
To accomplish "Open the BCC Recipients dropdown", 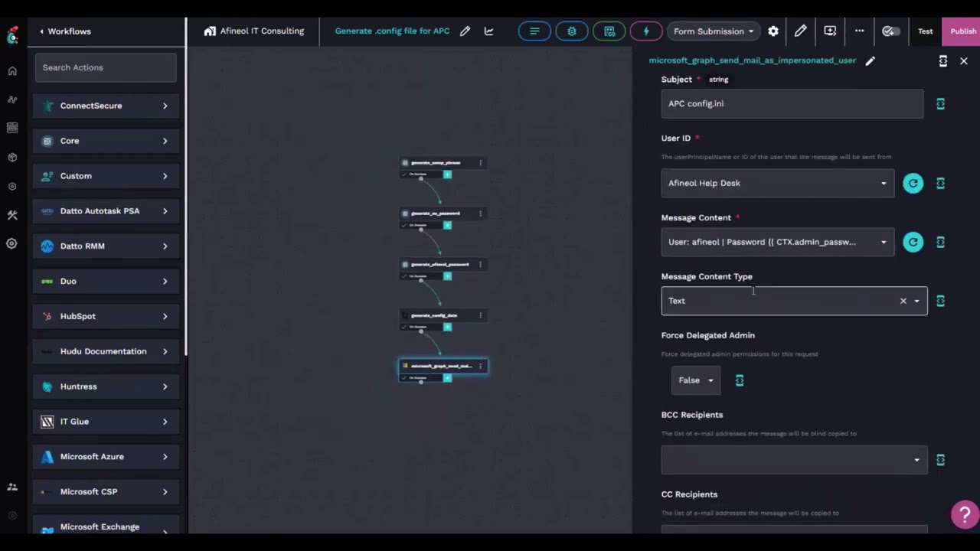I will pos(794,460).
